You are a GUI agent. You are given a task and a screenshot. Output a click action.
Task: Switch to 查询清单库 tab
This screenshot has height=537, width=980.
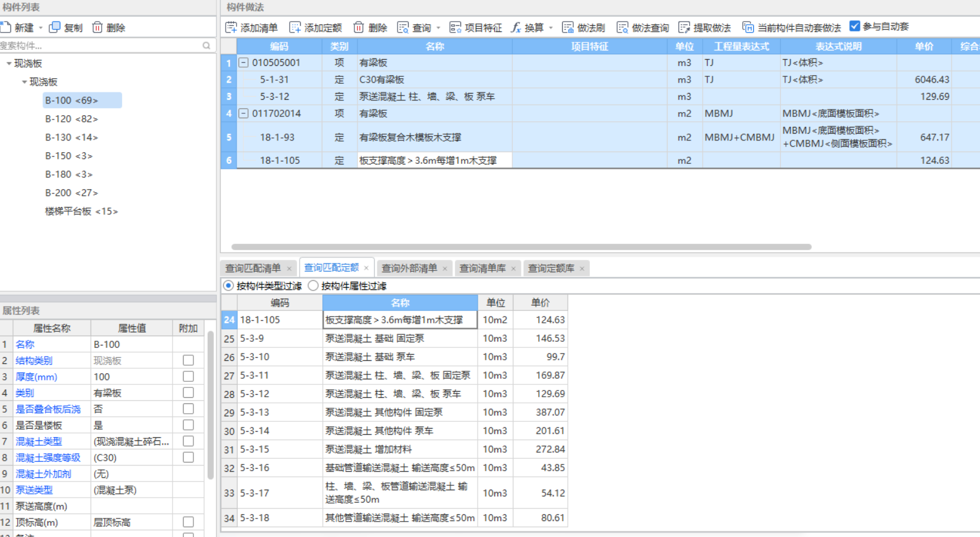483,268
